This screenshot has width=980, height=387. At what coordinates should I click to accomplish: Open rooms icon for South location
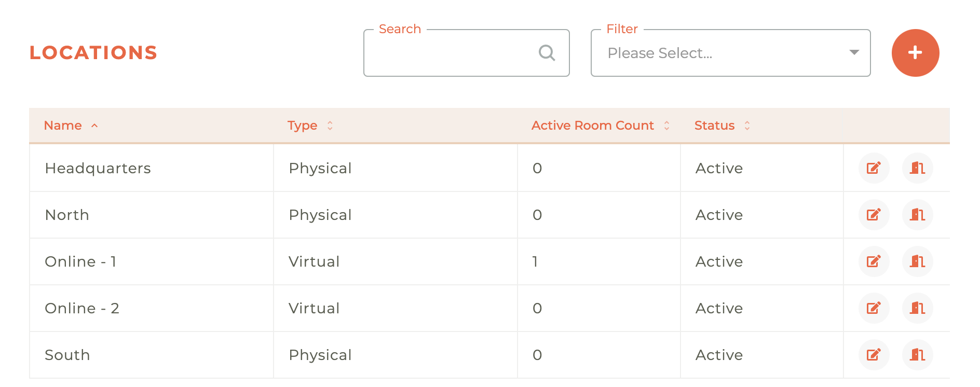point(917,355)
